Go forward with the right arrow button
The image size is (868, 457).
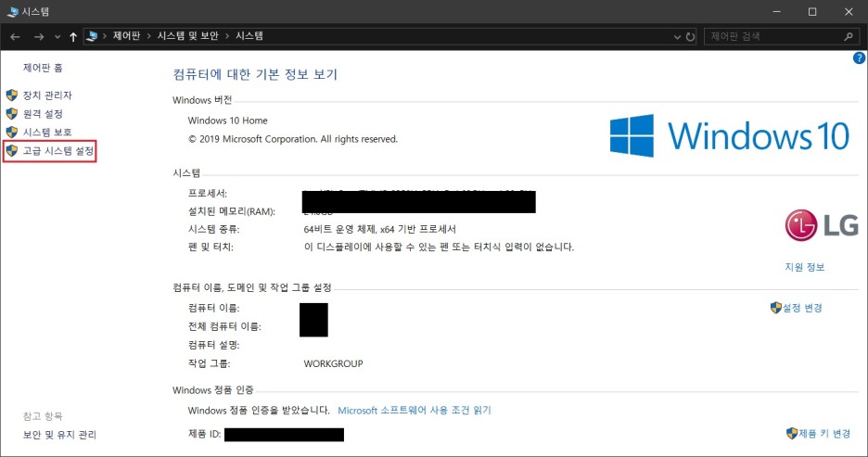tap(39, 36)
